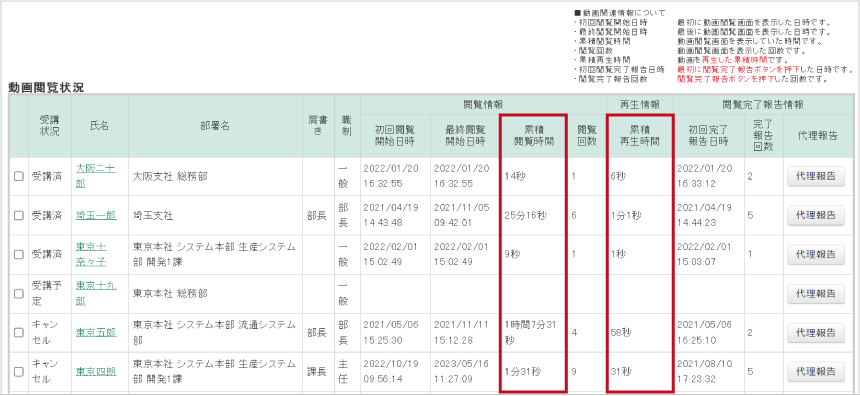Enable the checkbox in 東京四朗 row
Viewport: 860px width, 396px height.
click(19, 371)
